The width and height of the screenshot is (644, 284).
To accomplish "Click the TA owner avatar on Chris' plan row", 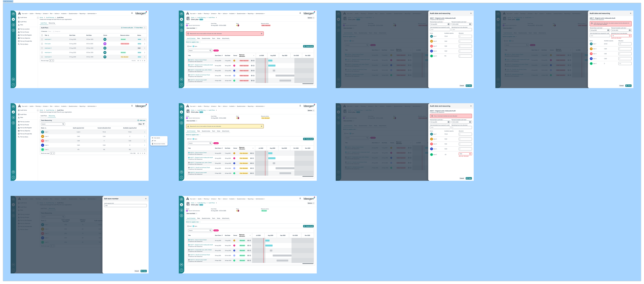I will [x=105, y=44].
